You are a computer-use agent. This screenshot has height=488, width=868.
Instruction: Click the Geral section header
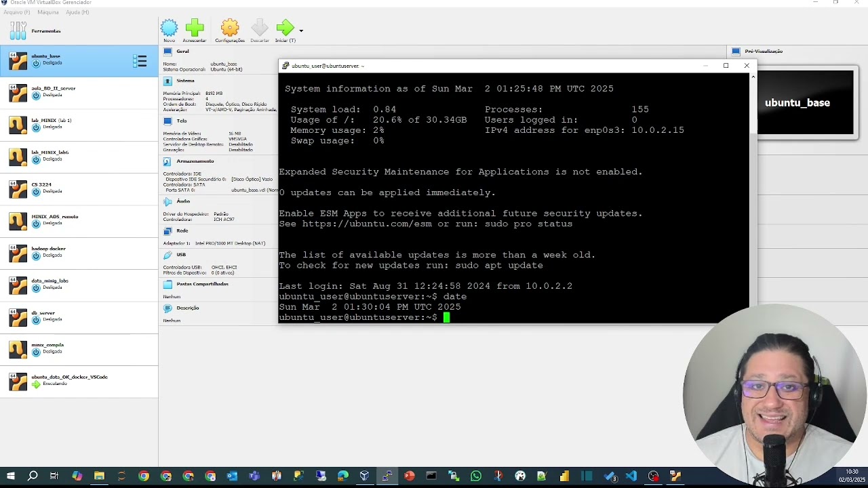pyautogui.click(x=182, y=52)
